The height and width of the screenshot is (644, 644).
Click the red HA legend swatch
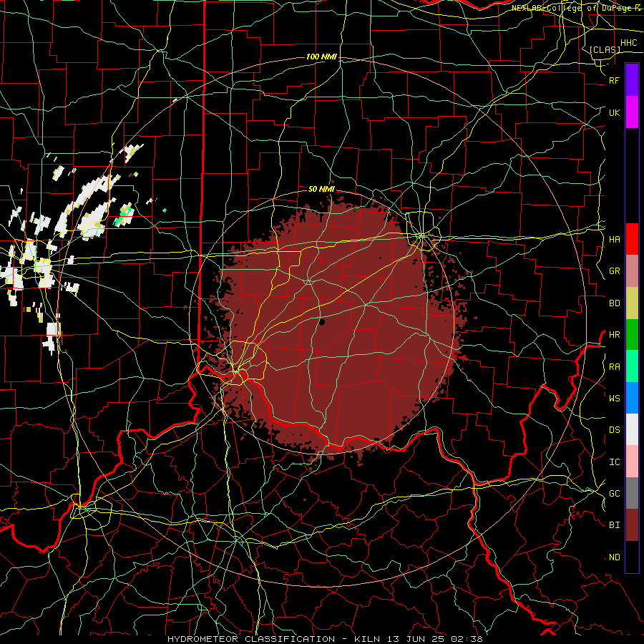click(x=632, y=239)
